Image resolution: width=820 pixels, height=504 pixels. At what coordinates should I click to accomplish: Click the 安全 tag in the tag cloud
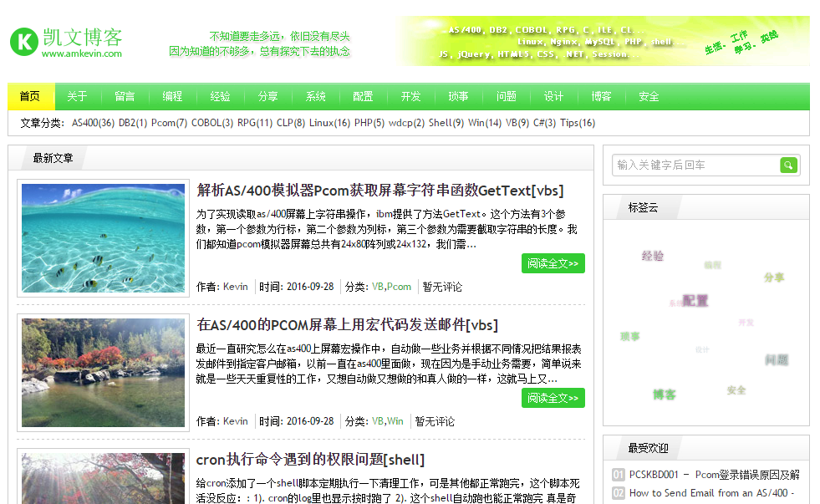pos(736,390)
